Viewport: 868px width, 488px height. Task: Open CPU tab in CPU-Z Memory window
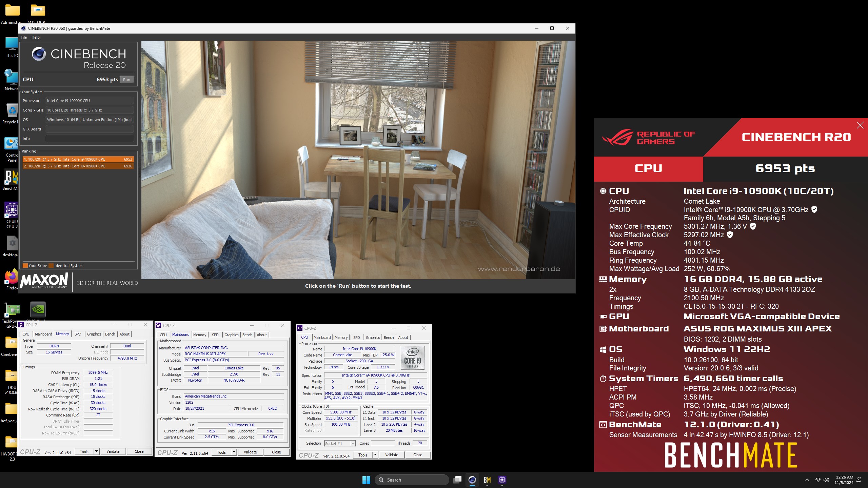pyautogui.click(x=26, y=334)
